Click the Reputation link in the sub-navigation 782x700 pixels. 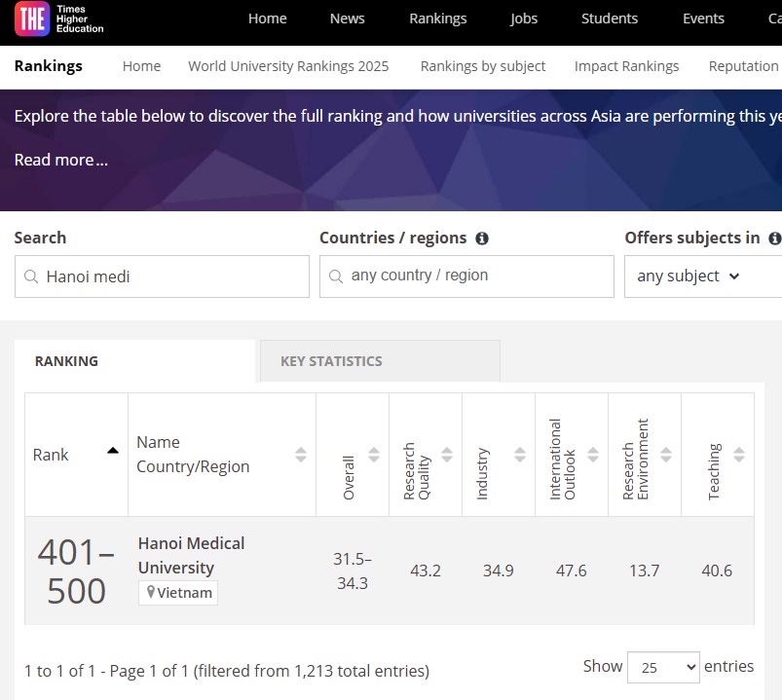pyautogui.click(x=745, y=66)
